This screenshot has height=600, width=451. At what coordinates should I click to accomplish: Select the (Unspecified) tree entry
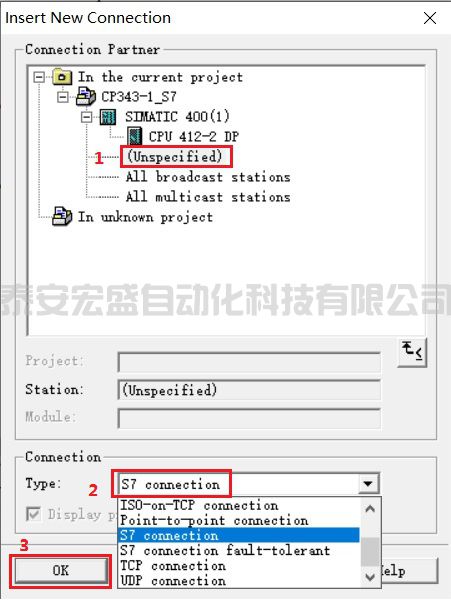point(174,157)
